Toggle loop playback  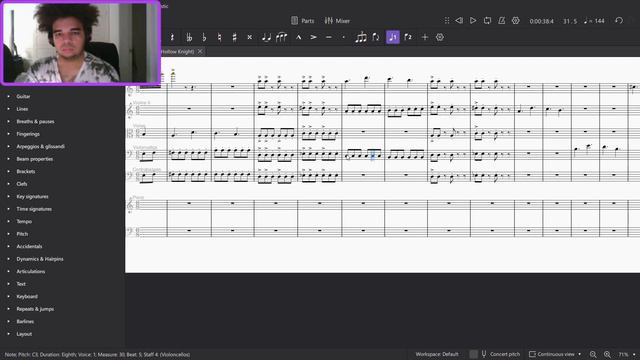click(x=487, y=20)
